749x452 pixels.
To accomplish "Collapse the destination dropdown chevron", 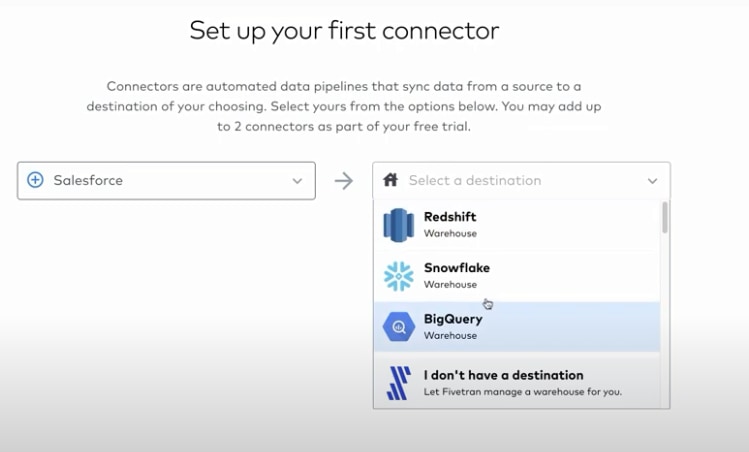I will 653,181.
